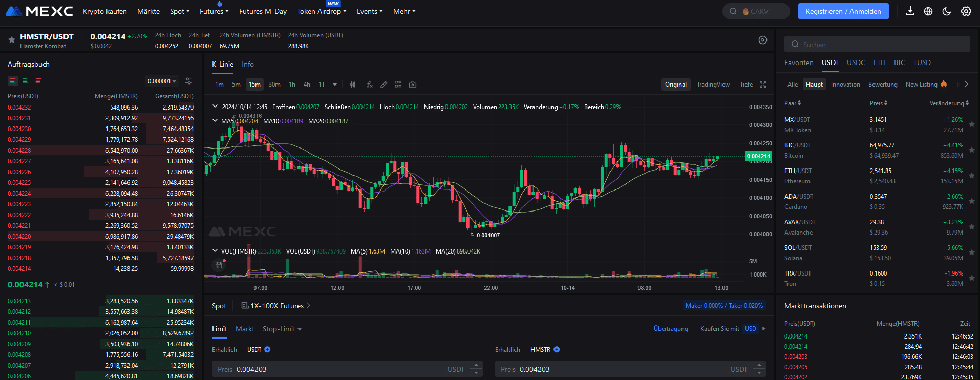Toggle dark mode moon icon

tap(947, 11)
